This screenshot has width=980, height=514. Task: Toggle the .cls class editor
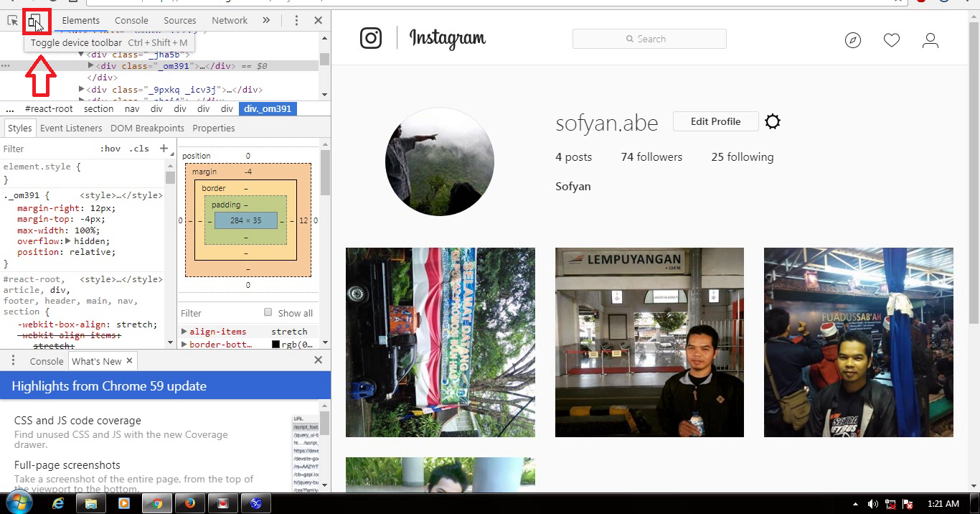pyautogui.click(x=139, y=149)
